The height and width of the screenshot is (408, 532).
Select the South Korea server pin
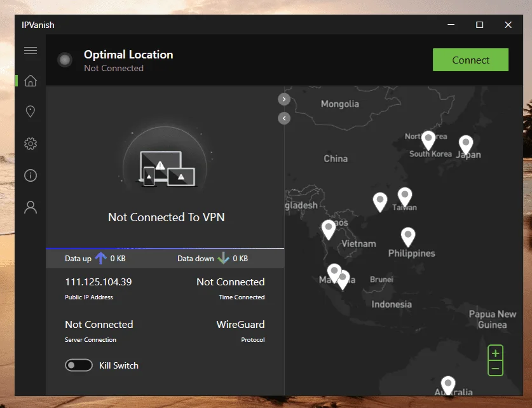428,140
